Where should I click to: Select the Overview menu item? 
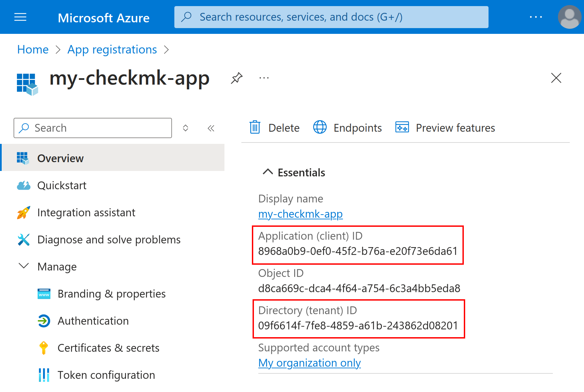[x=113, y=157]
